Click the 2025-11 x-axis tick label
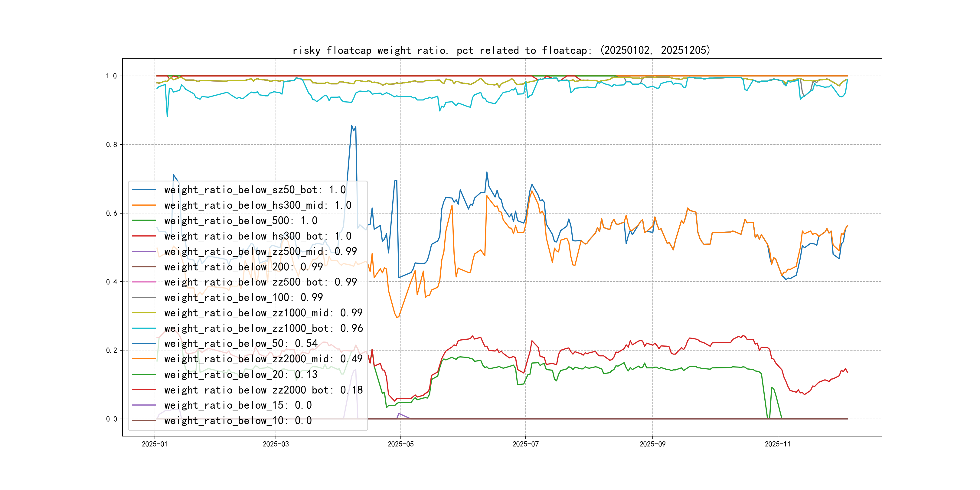 (x=777, y=444)
